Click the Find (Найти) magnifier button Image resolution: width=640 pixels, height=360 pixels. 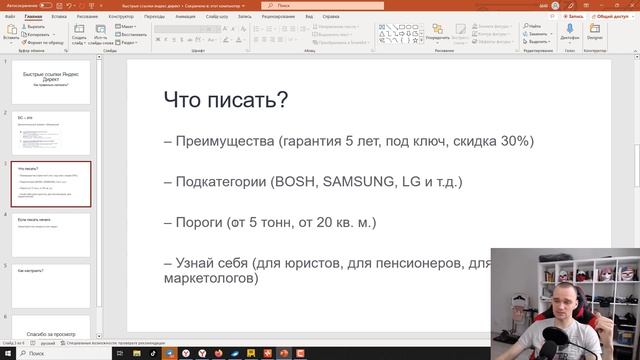point(532,26)
